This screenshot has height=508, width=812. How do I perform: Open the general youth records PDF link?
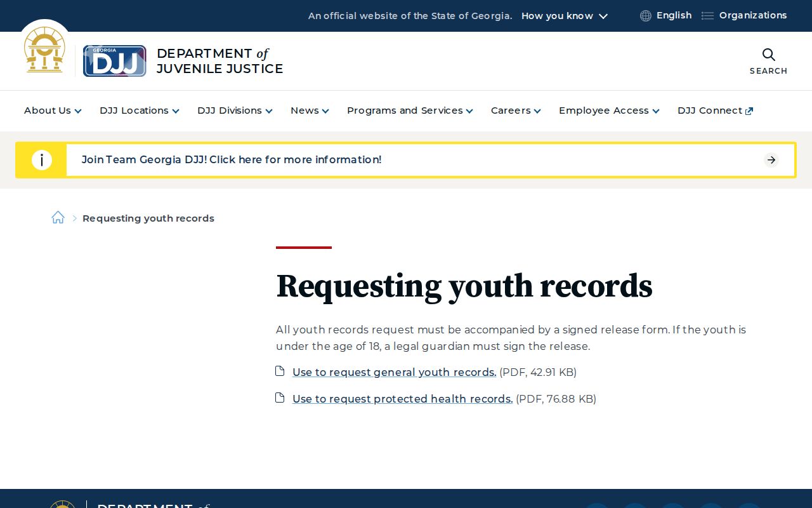click(394, 372)
